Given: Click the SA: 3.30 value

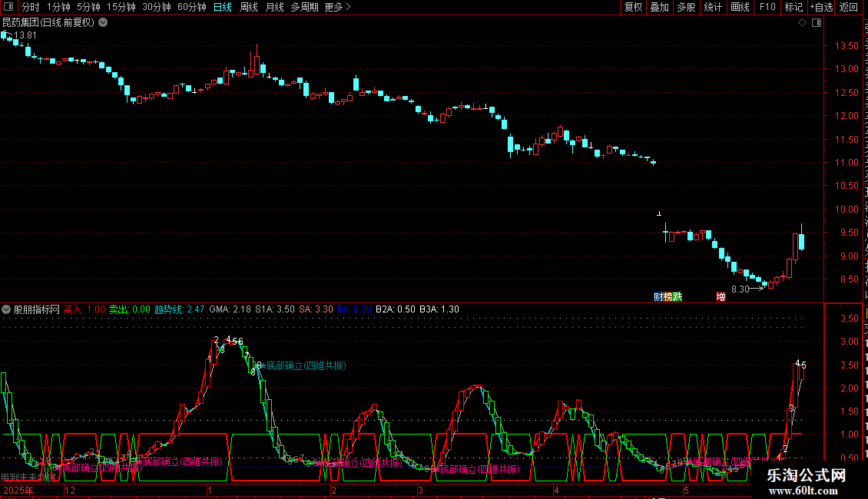Looking at the screenshot, I should pos(316,310).
